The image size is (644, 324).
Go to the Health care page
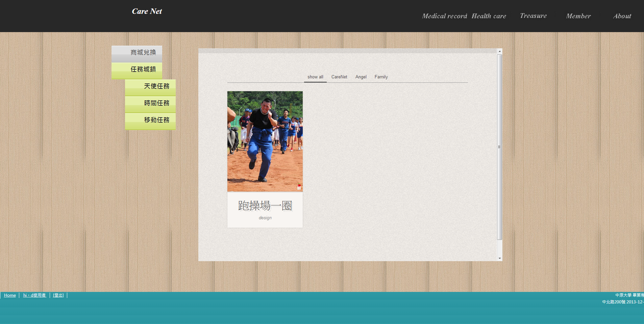(489, 16)
